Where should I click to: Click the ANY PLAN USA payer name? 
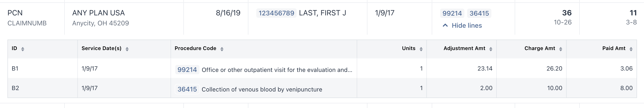(x=98, y=13)
